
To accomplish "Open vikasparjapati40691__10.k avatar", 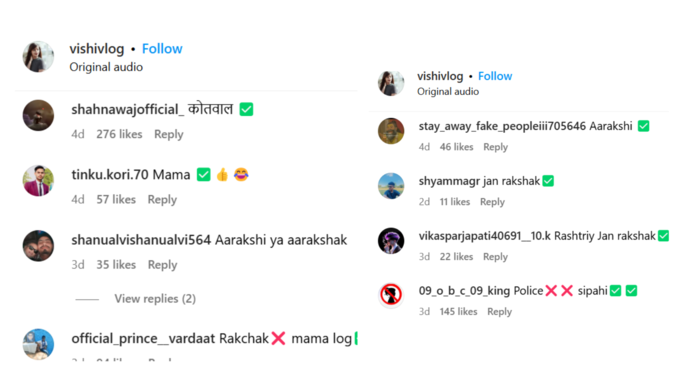I will (x=391, y=241).
